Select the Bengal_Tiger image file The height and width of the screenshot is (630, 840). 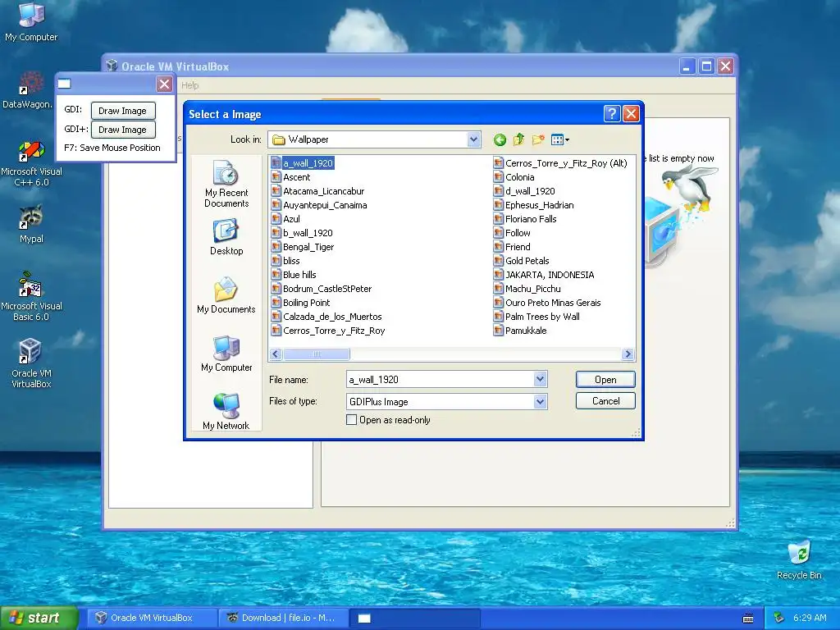pos(303,247)
